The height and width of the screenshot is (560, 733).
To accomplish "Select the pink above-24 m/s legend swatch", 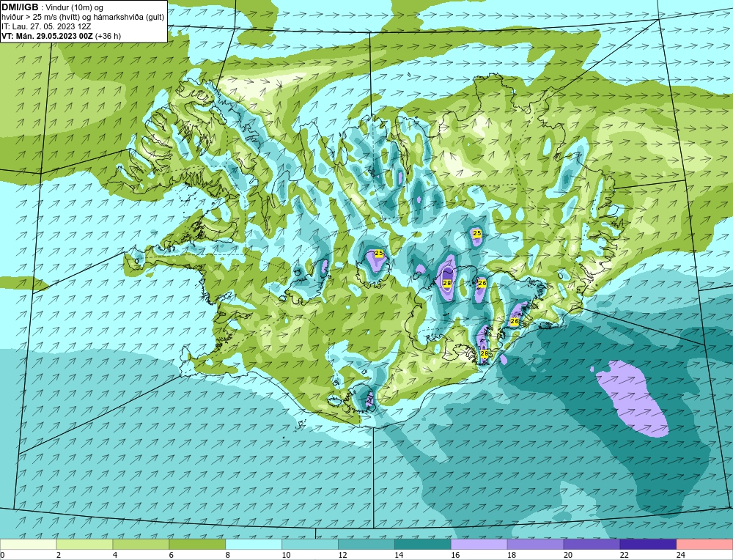I will pos(704,545).
